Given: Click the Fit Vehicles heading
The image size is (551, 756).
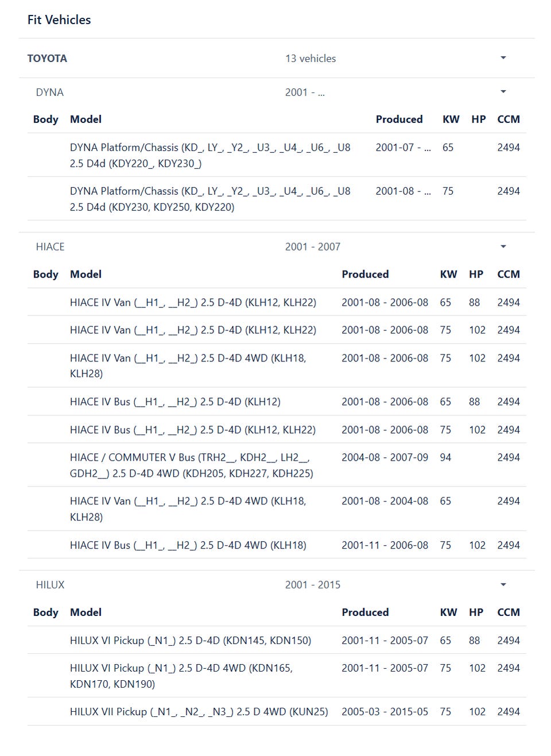Looking at the screenshot, I should (x=59, y=20).
